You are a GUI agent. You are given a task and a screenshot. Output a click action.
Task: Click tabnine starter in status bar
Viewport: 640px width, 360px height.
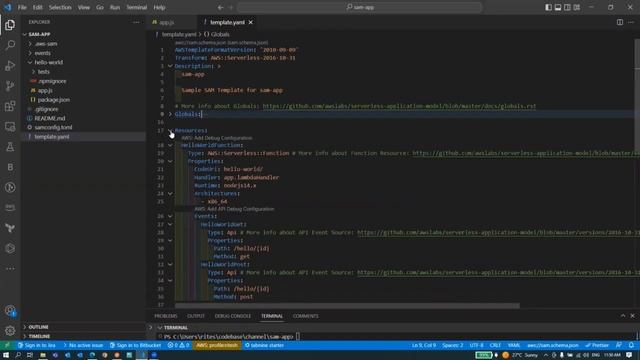pyautogui.click(x=264, y=345)
